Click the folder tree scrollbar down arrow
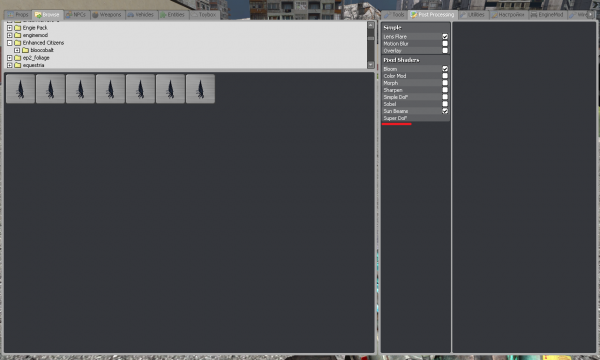 tap(370, 65)
